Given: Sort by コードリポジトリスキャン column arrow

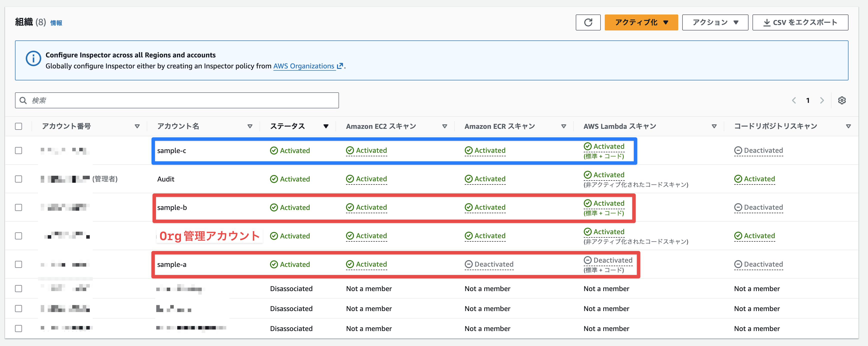Looking at the screenshot, I should (x=848, y=126).
